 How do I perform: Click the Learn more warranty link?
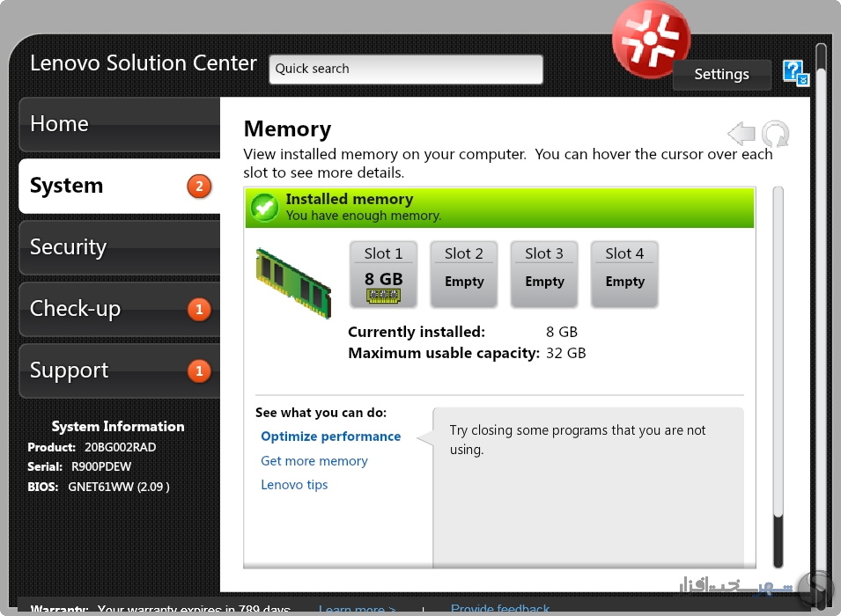point(358,610)
